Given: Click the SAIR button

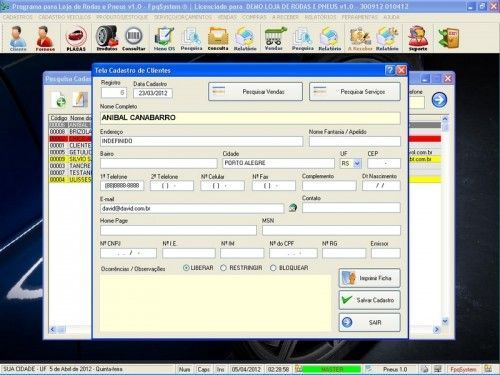Looking at the screenshot, I should [369, 322].
